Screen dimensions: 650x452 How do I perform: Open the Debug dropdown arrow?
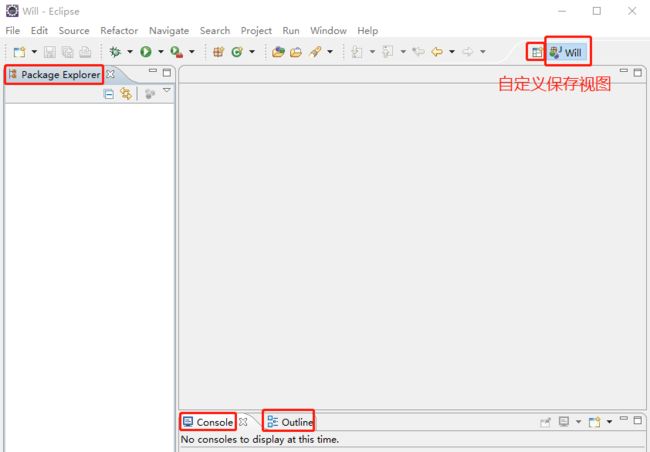pyautogui.click(x=130, y=52)
